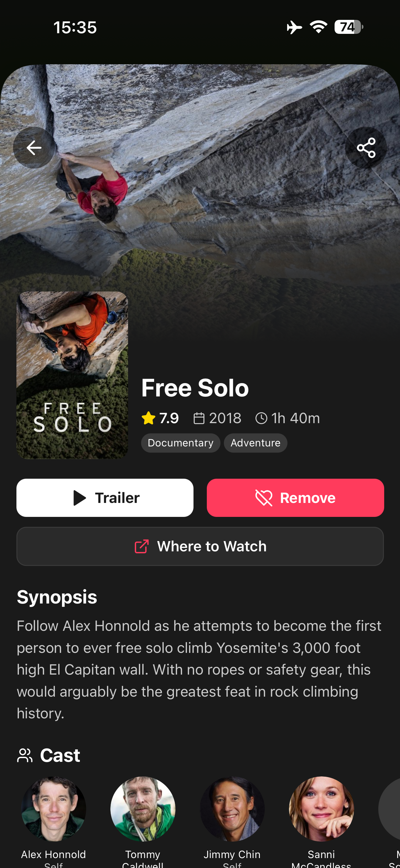Click the battery indicator in status bar

349,27
